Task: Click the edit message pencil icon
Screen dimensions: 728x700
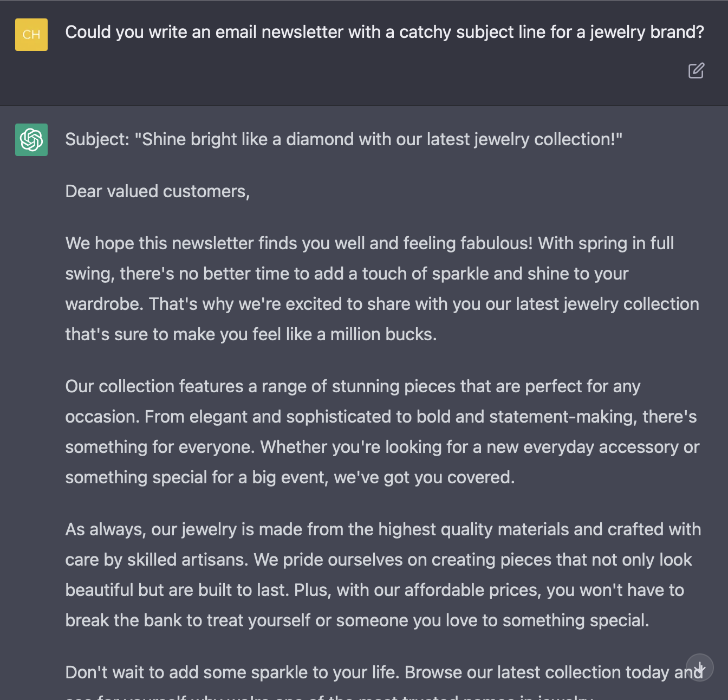Action: point(696,71)
